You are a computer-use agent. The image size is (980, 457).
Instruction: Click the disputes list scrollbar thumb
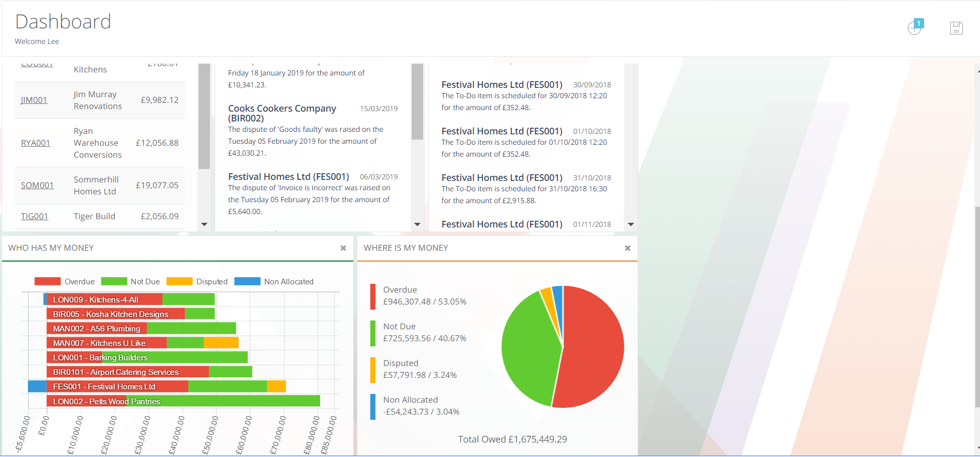(x=417, y=101)
